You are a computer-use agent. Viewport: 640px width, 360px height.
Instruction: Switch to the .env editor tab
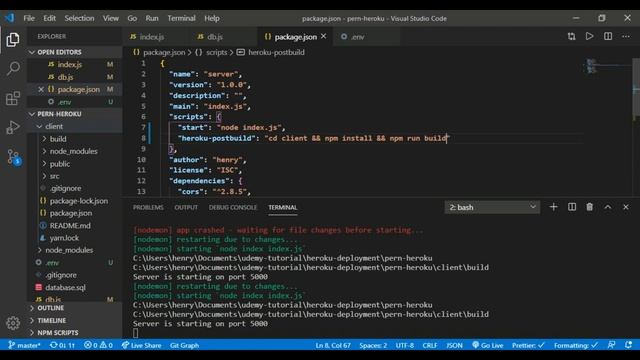tap(366, 37)
